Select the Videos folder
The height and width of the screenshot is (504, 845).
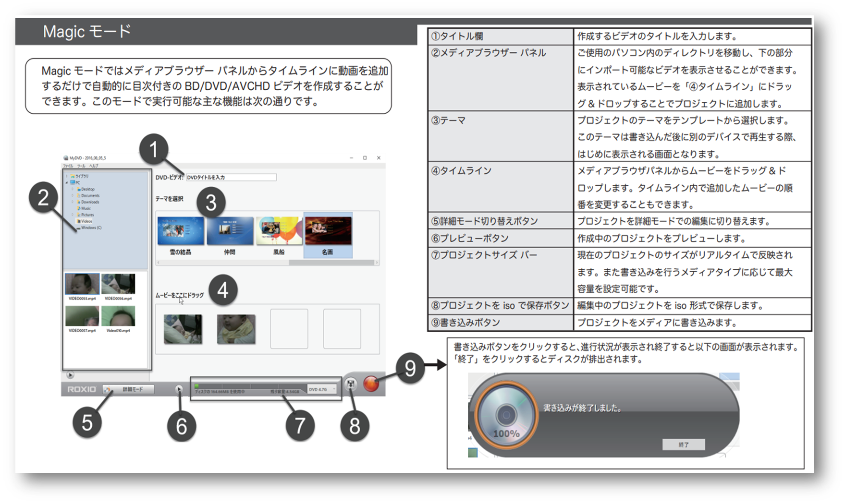coord(84,221)
